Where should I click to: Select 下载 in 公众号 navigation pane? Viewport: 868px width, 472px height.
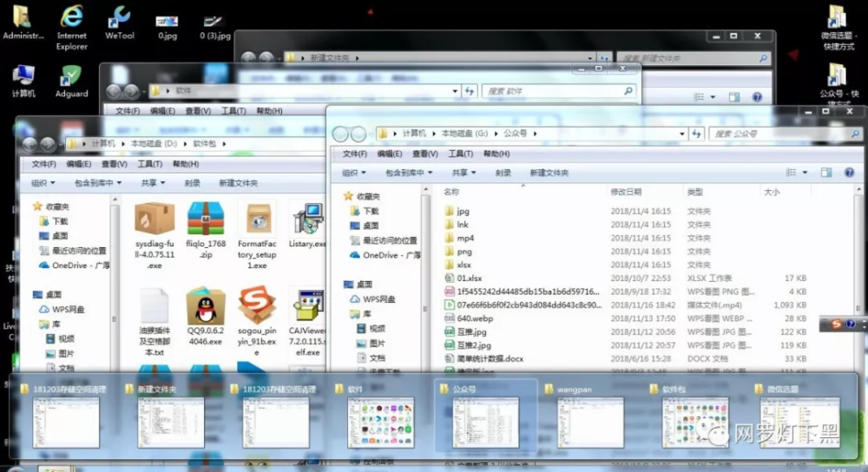tap(365, 211)
